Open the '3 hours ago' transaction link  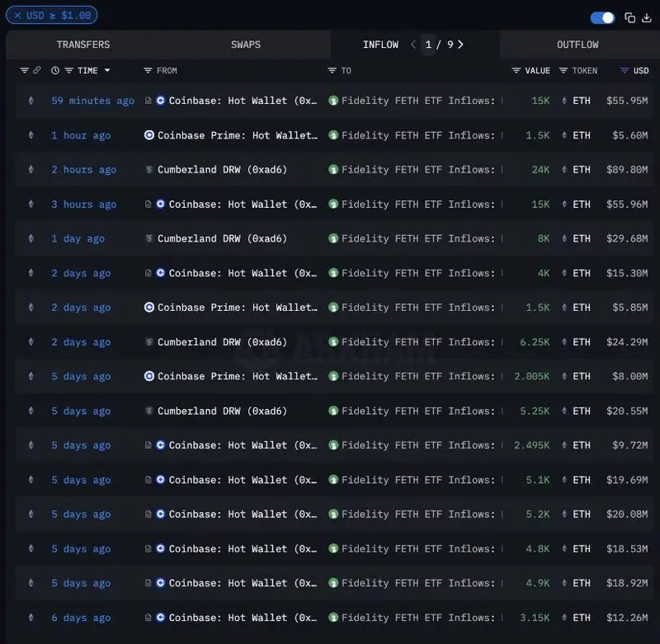(84, 204)
